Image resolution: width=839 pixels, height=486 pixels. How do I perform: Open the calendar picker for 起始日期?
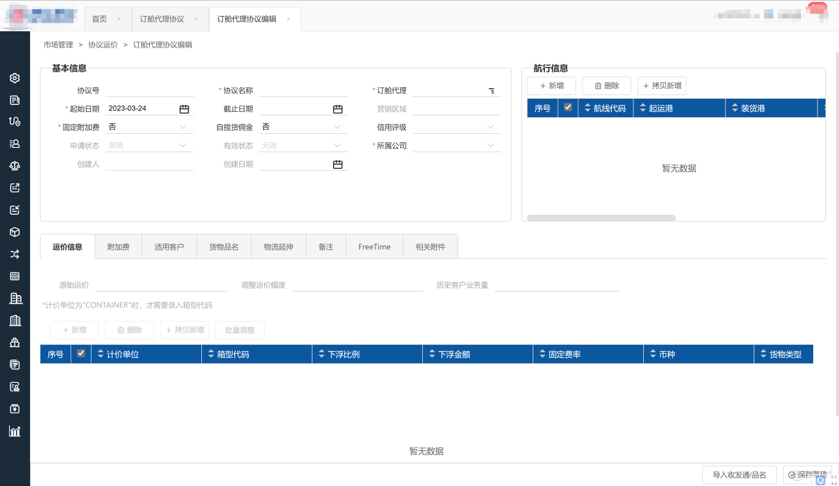[184, 109]
